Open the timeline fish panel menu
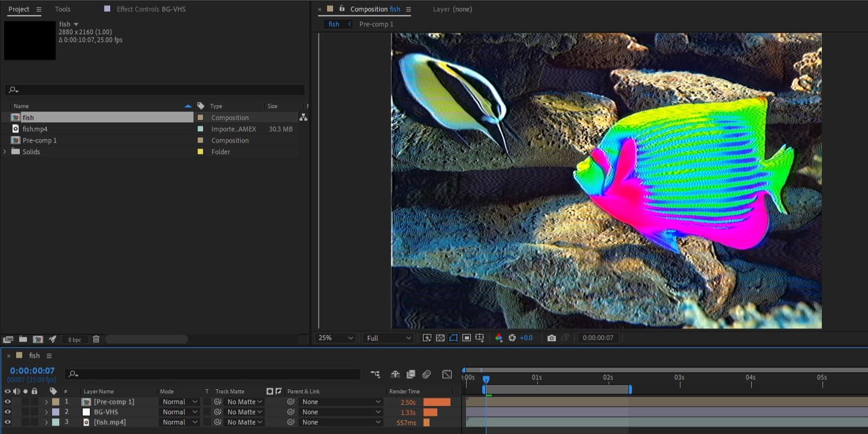868x434 pixels. pos(49,355)
